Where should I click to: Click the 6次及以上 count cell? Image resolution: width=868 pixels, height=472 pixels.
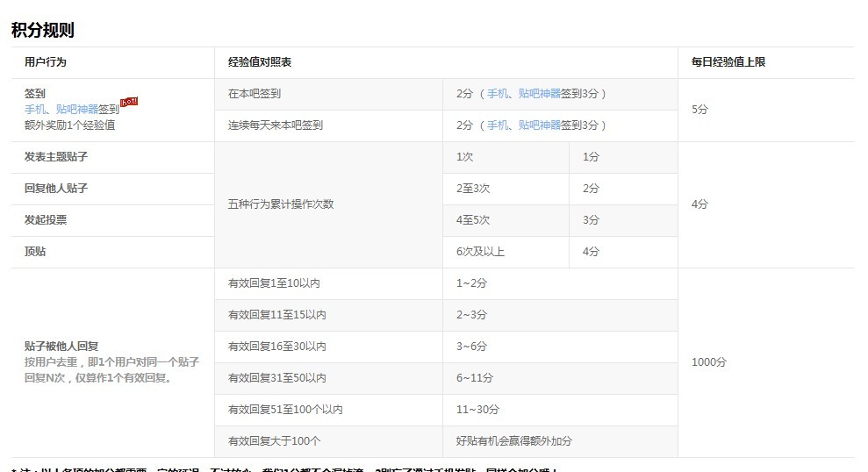[506, 252]
